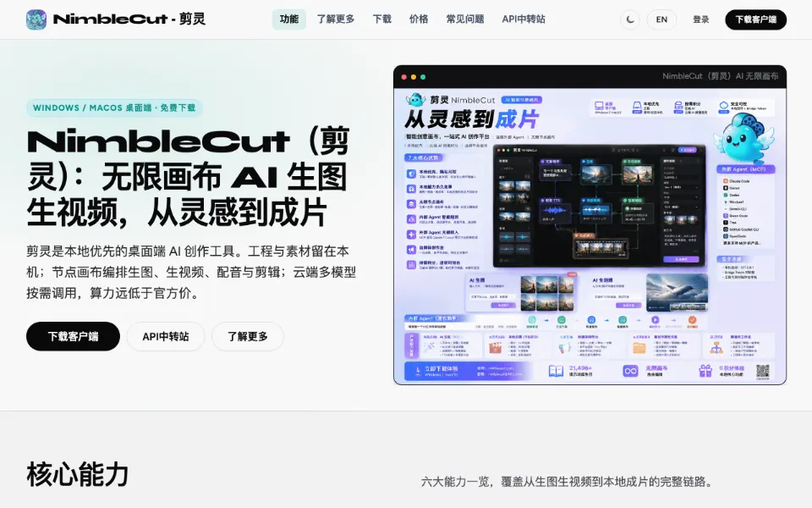Click the outlined 了解更多 hero button
Image resolution: width=812 pixels, height=508 pixels.
click(248, 336)
